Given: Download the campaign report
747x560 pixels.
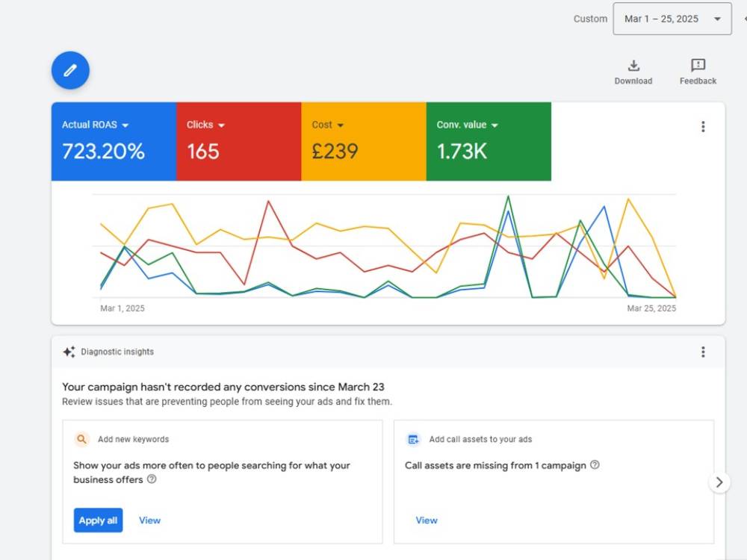Looking at the screenshot, I should 633,72.
